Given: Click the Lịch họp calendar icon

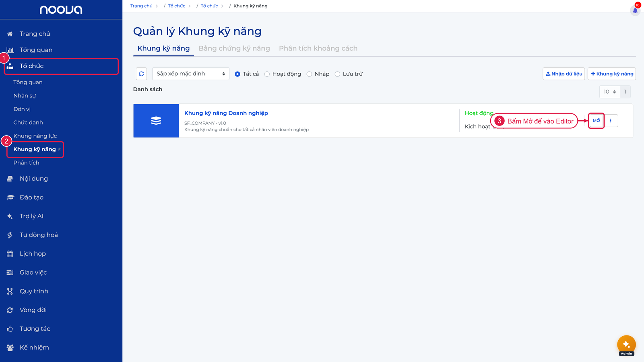Looking at the screenshot, I should [x=10, y=254].
